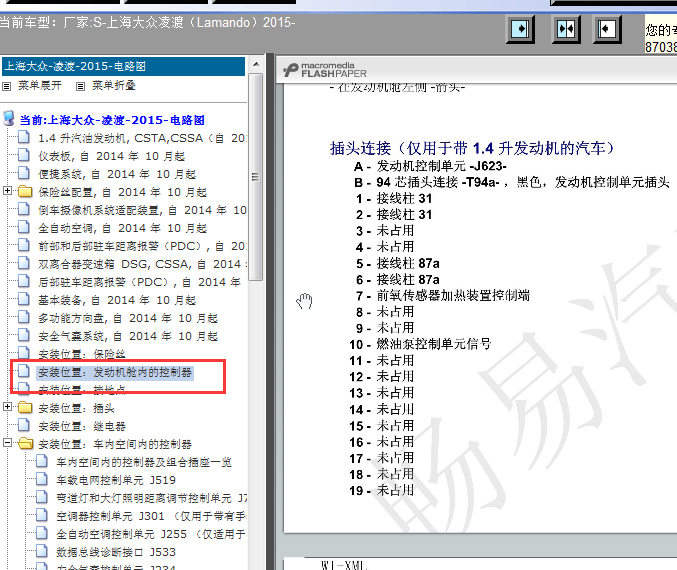Open 数据总线诊断接口 J533 entry
The width and height of the screenshot is (677, 570).
[x=116, y=552]
